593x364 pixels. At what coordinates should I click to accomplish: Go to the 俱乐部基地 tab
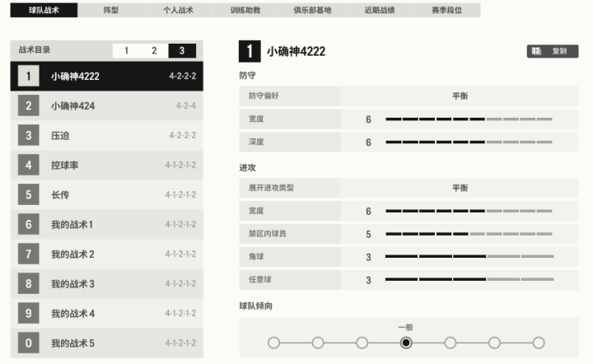pos(312,10)
